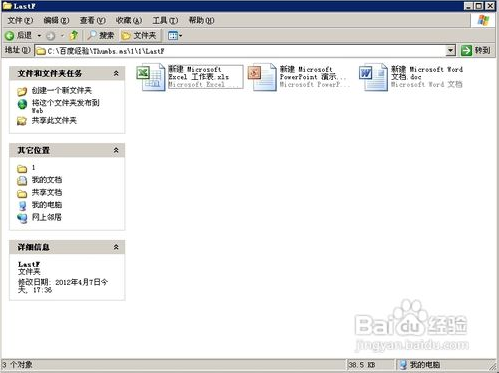499x373 pixels.
Task: Open 我的文档 link
Action: [x=47, y=180]
